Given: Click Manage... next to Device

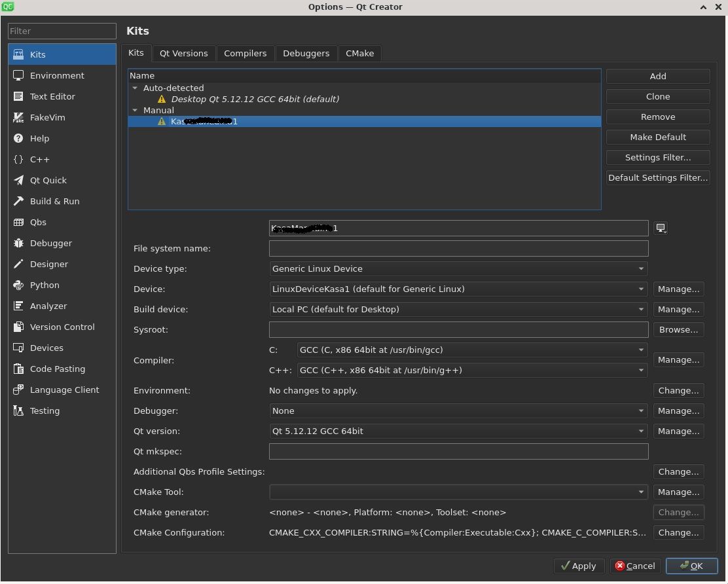Looking at the screenshot, I should (679, 289).
